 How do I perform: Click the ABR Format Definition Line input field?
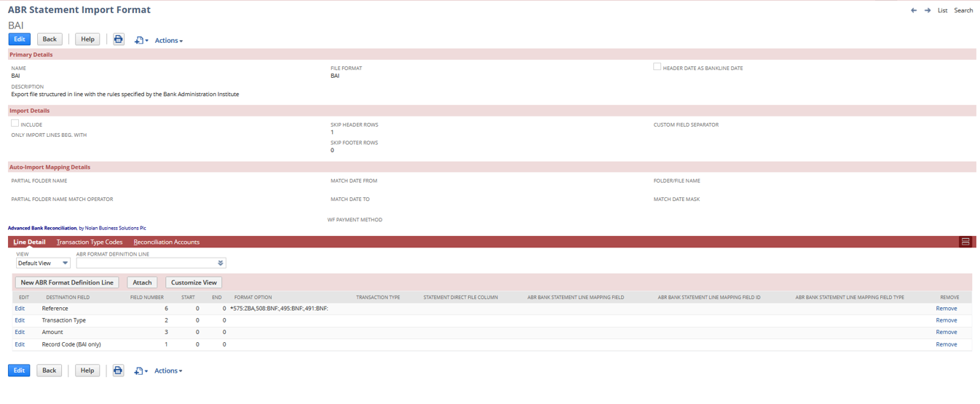click(x=146, y=264)
